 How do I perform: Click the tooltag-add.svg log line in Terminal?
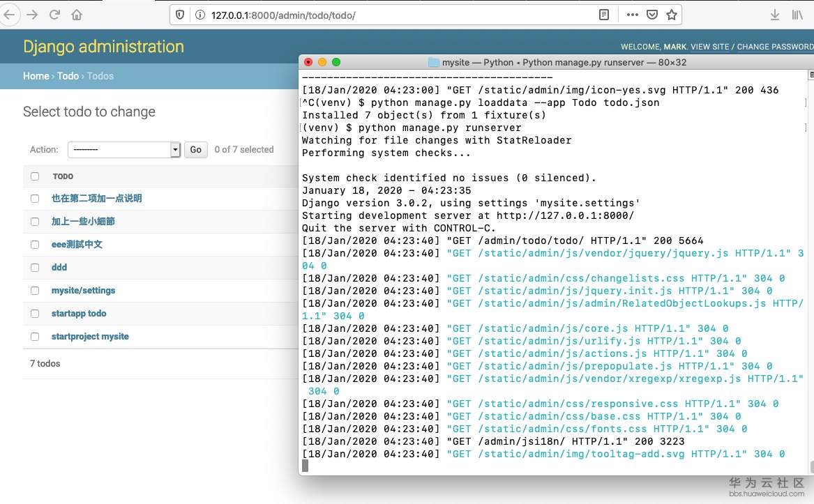point(543,454)
